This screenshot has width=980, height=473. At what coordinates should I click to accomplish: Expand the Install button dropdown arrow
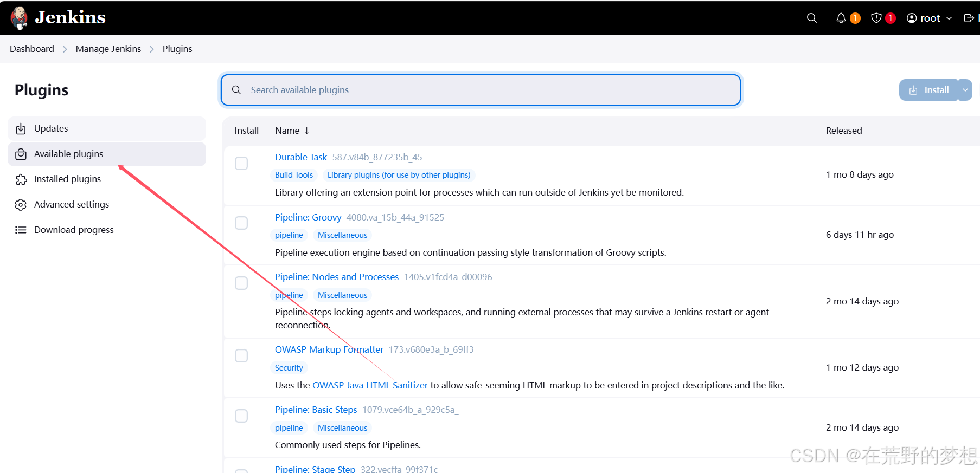[x=965, y=90]
